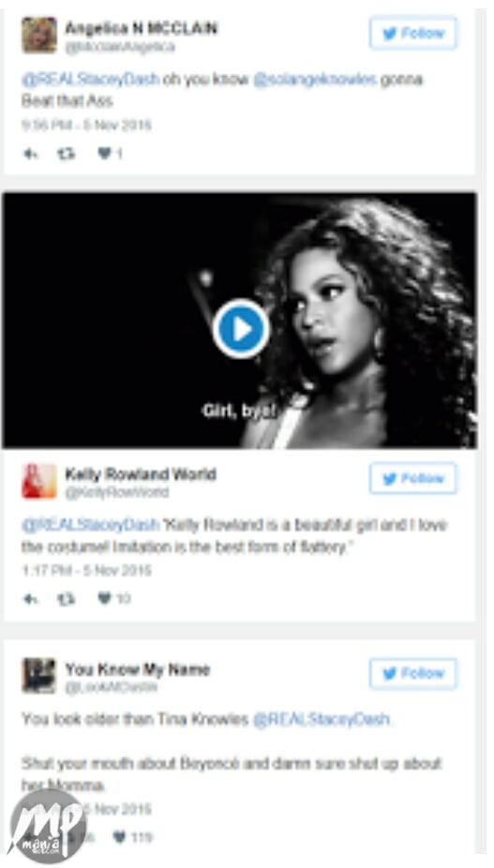Open Angelica N McClain's profile avatar
494x868 pixels.
click(39, 36)
